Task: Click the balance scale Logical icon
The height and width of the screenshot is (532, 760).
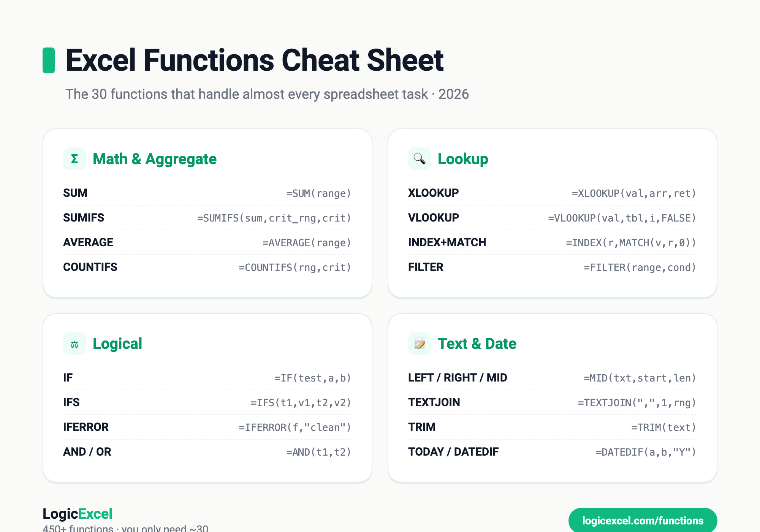Action: [74, 344]
